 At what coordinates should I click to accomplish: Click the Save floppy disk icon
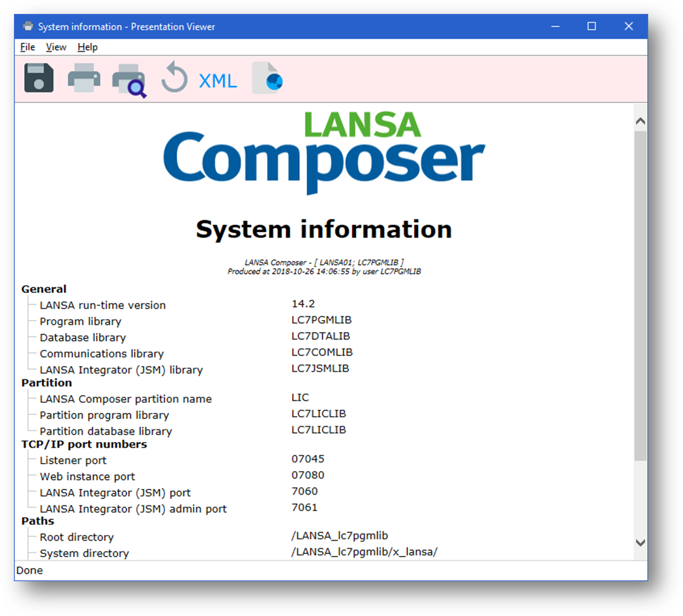point(39,78)
